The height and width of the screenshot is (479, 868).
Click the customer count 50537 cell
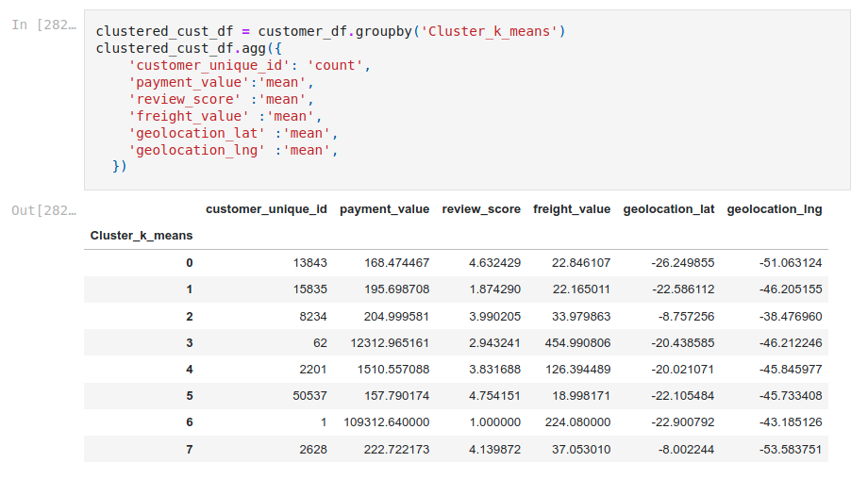pyautogui.click(x=310, y=396)
